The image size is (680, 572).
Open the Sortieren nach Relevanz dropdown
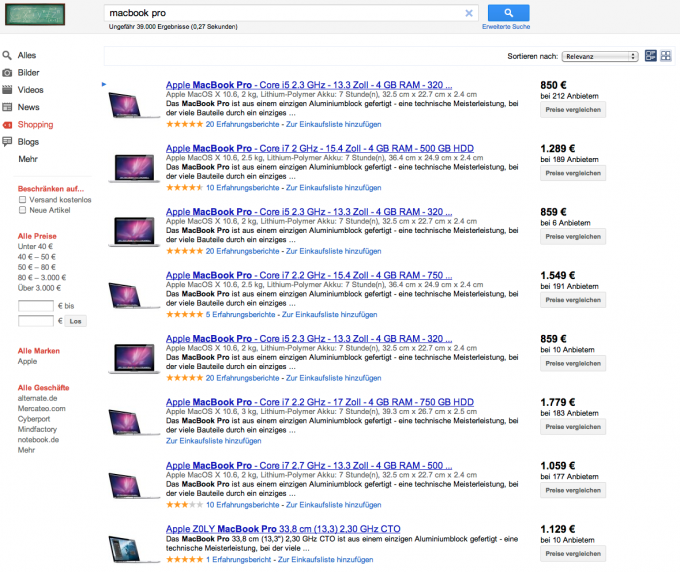(x=600, y=57)
